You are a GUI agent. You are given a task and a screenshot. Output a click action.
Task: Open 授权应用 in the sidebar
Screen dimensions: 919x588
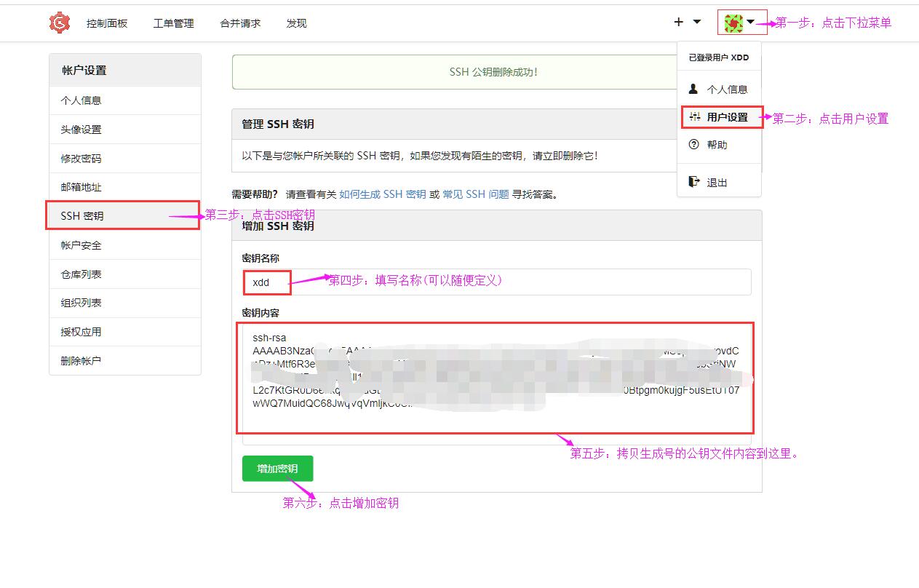point(125,332)
